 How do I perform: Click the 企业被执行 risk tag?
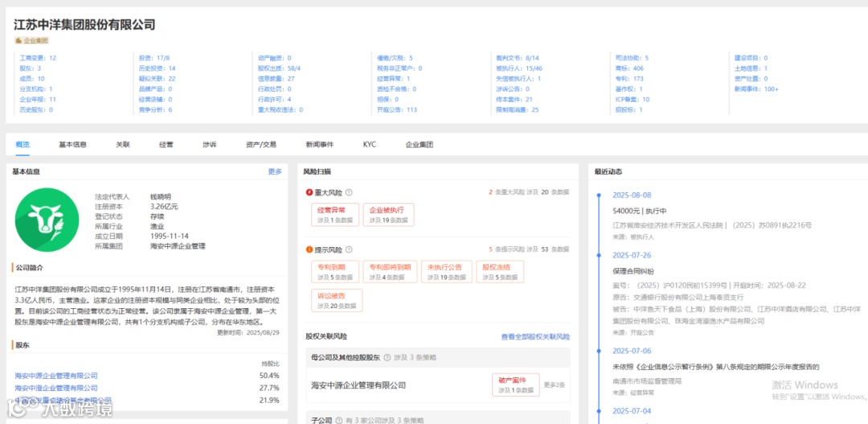(x=389, y=215)
